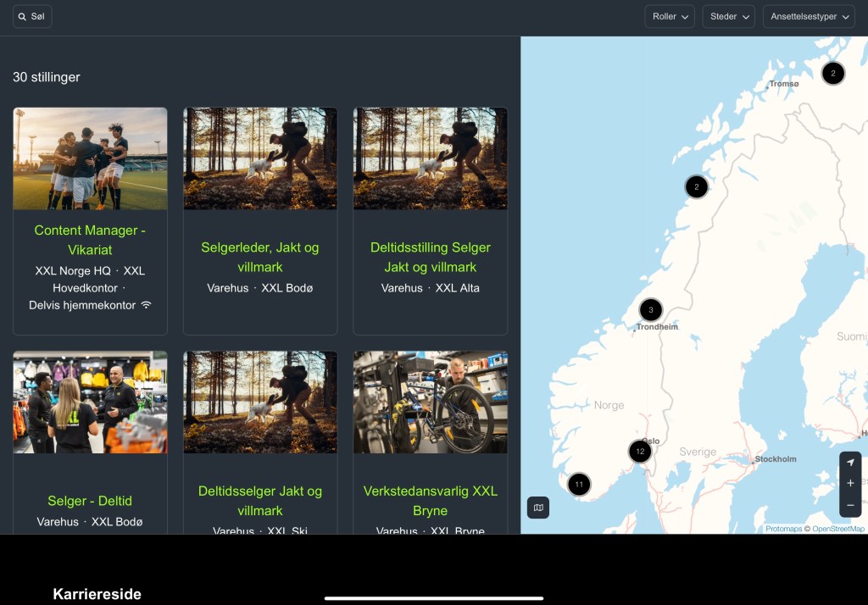Click the Oslo cluster marker with 12
The width and height of the screenshot is (868, 605).
[640, 452]
